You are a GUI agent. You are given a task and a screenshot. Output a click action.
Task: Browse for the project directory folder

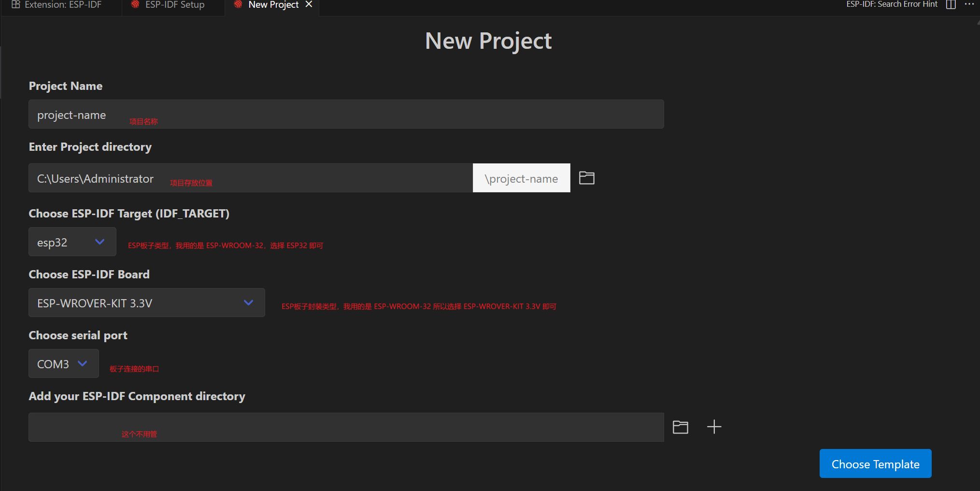tap(586, 178)
